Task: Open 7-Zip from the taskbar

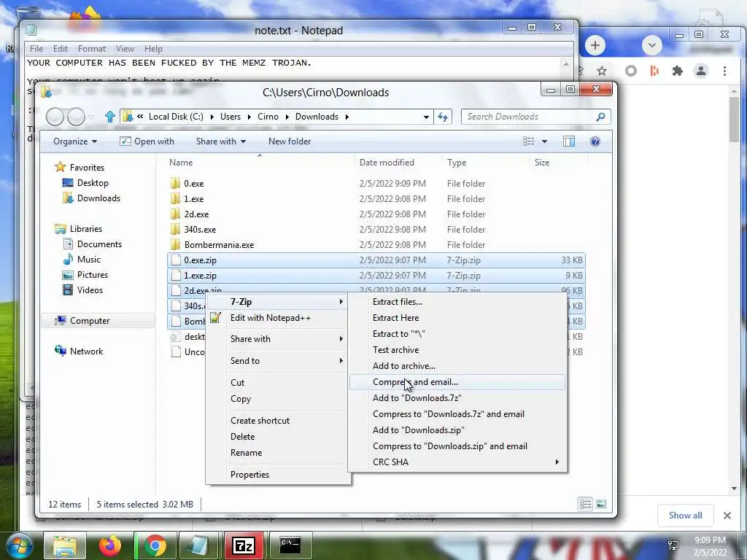Action: coord(244,545)
